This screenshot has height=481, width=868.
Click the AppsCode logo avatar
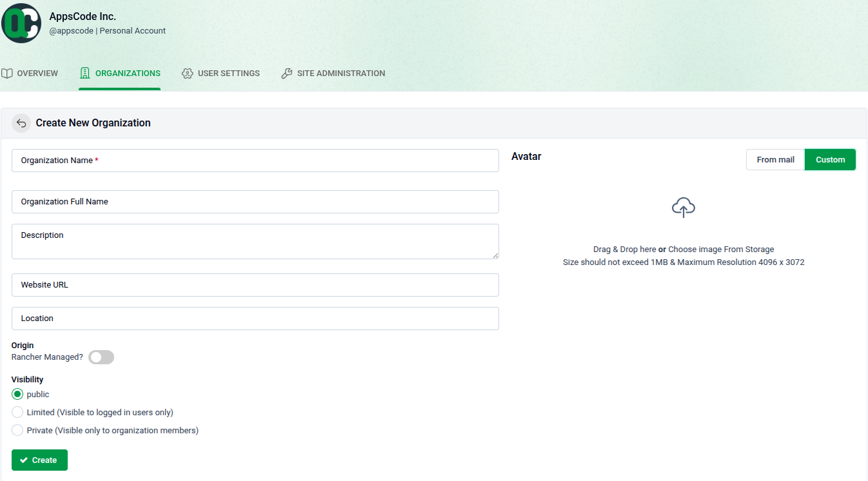(x=21, y=23)
